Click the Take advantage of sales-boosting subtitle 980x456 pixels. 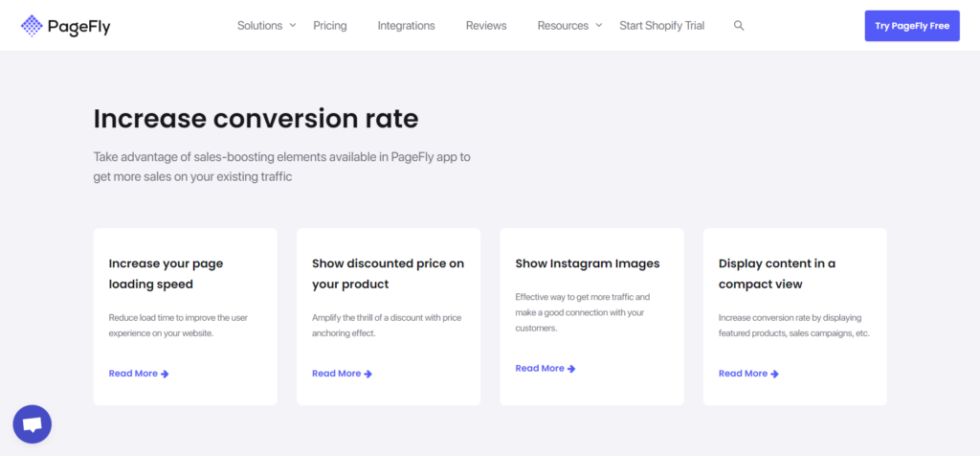point(282,167)
